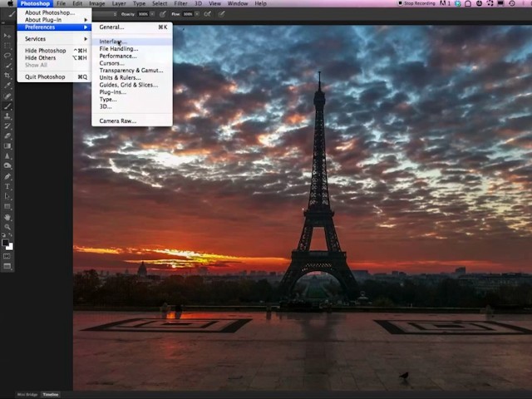
Task: Open the Apple menu
Action: pos(10,3)
